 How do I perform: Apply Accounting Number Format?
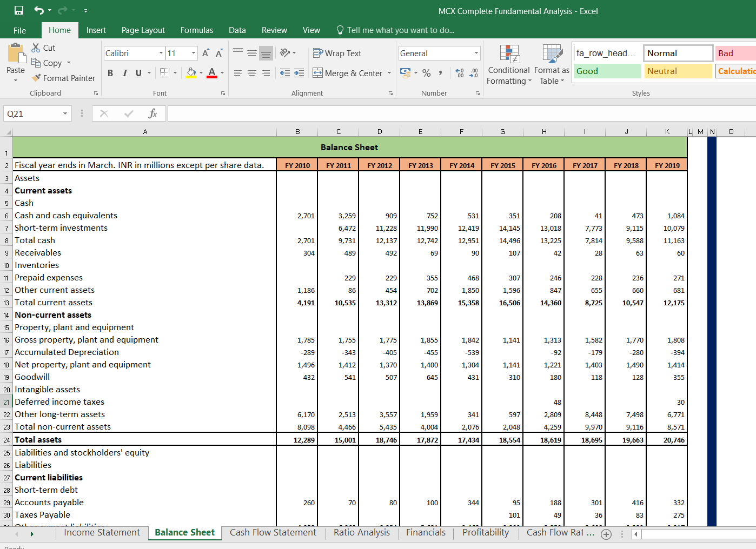click(405, 72)
